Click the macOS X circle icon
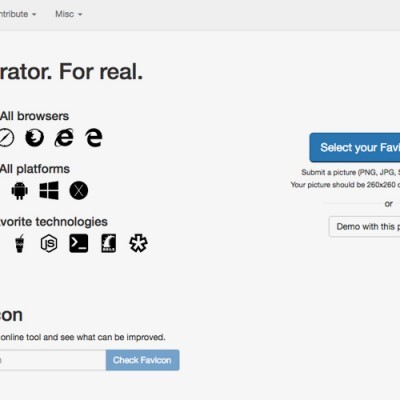This screenshot has width=400, height=400. 79,190
